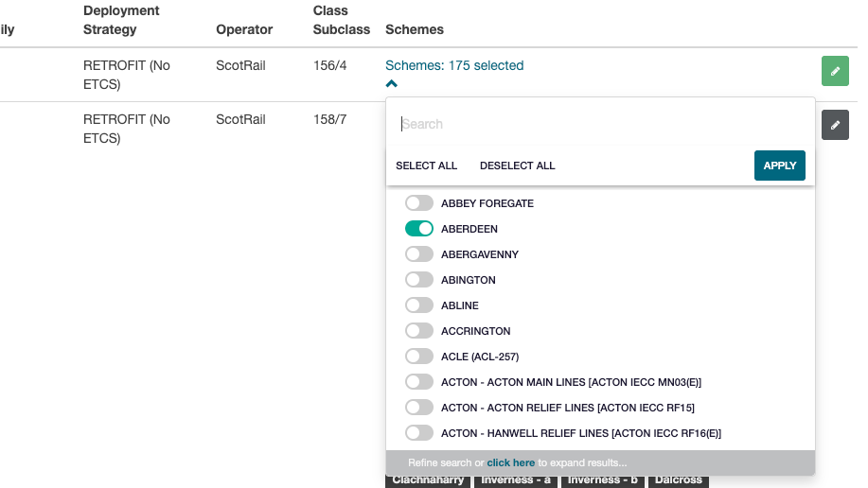The image size is (868, 488).
Task: Open the Schemes: 175 selected dropdown
Action: 453,65
